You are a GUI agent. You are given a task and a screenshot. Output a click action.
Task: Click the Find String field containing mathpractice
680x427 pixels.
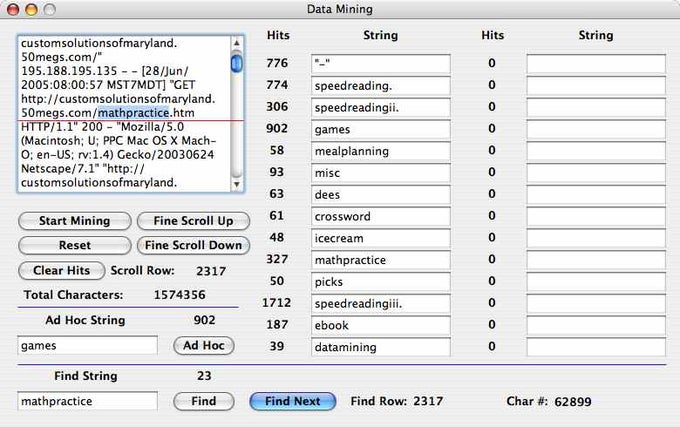(x=87, y=401)
